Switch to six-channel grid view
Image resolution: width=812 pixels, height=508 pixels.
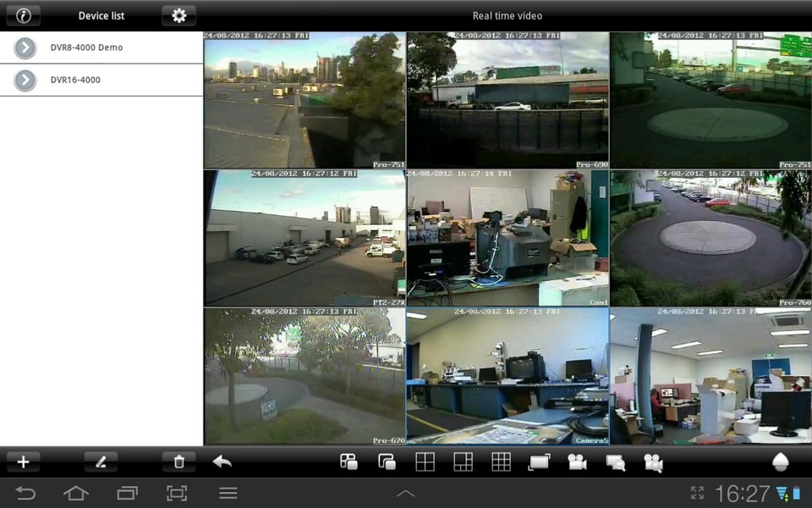coord(463,461)
